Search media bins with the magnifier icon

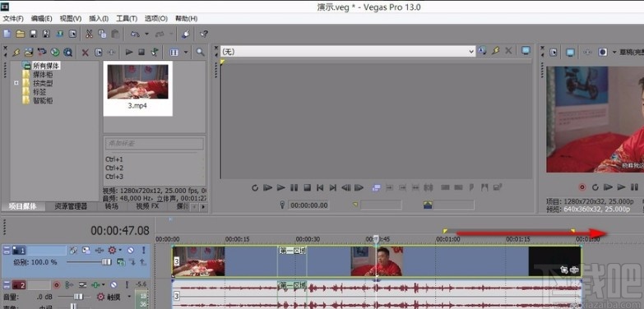click(x=200, y=52)
